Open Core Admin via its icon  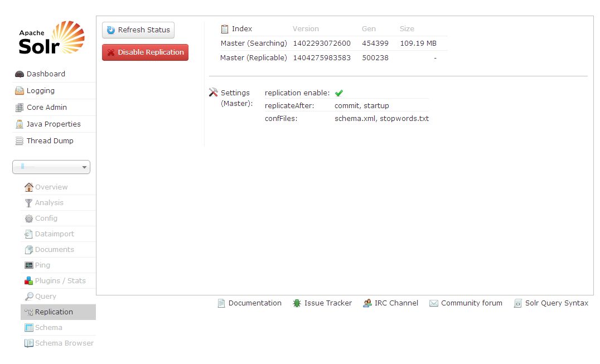tap(20, 108)
